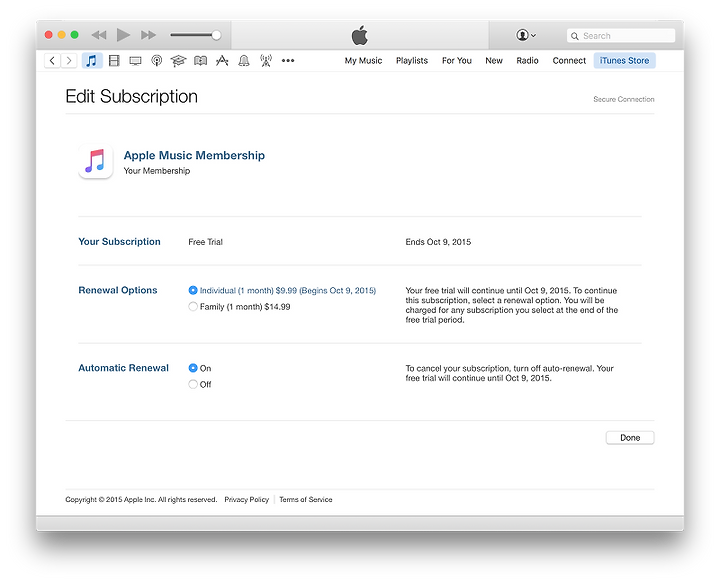
Task: Click the rewind playback button
Action: 99,35
